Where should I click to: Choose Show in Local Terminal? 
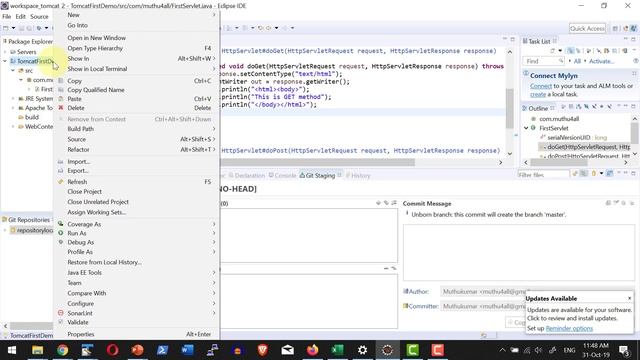pos(97,69)
